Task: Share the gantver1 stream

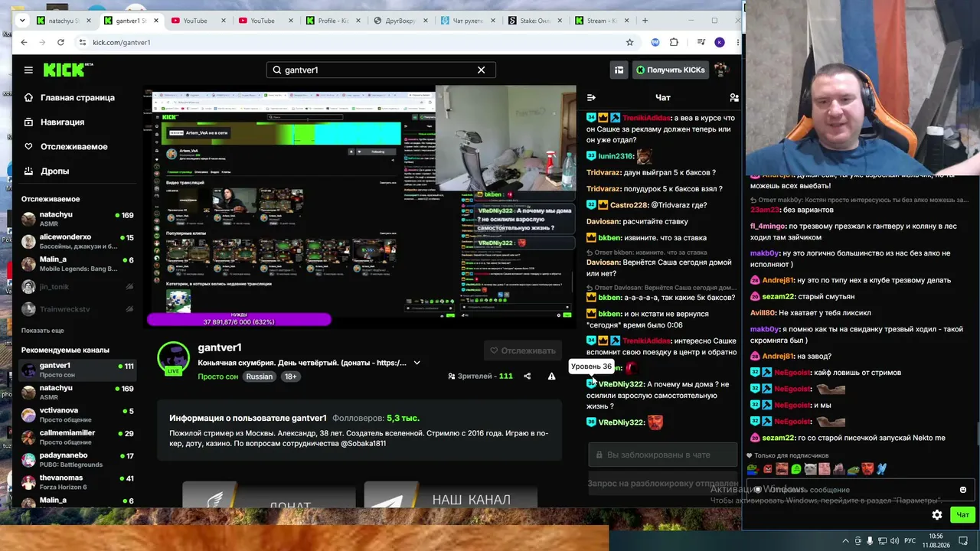Action: point(527,377)
